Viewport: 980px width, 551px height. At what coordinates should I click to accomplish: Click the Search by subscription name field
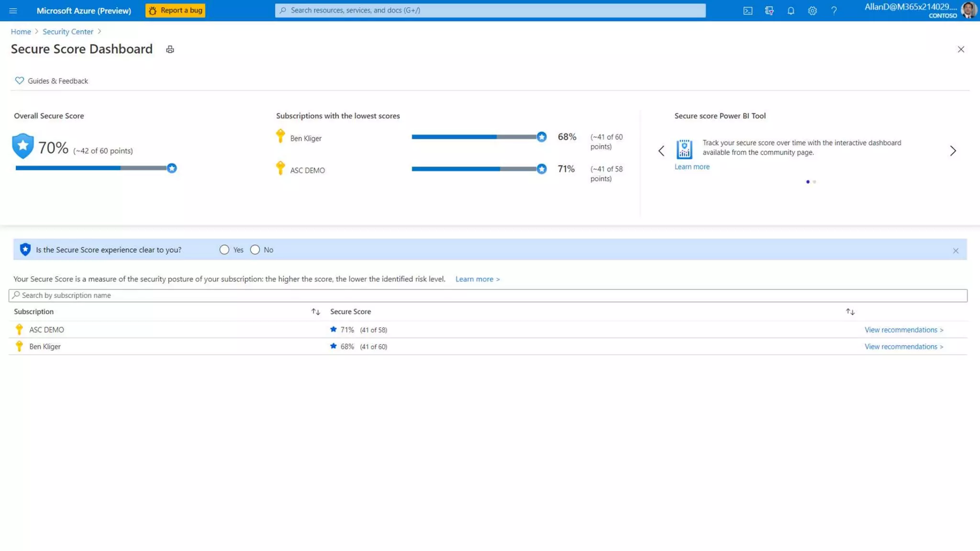[487, 295]
